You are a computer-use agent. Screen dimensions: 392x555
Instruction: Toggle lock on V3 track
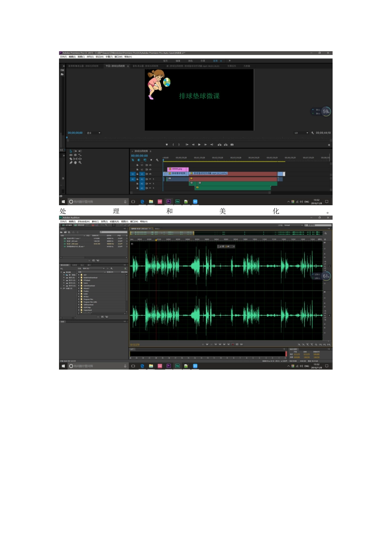(137, 165)
